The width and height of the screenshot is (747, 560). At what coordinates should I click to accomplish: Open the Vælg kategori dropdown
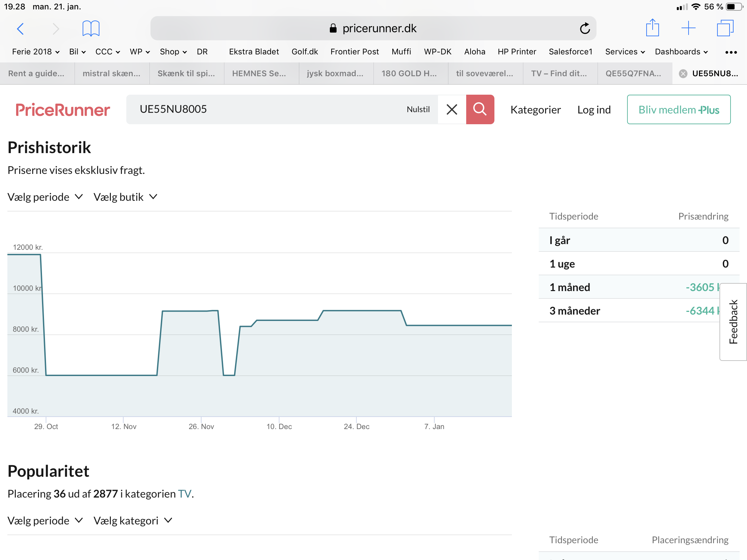tap(133, 520)
